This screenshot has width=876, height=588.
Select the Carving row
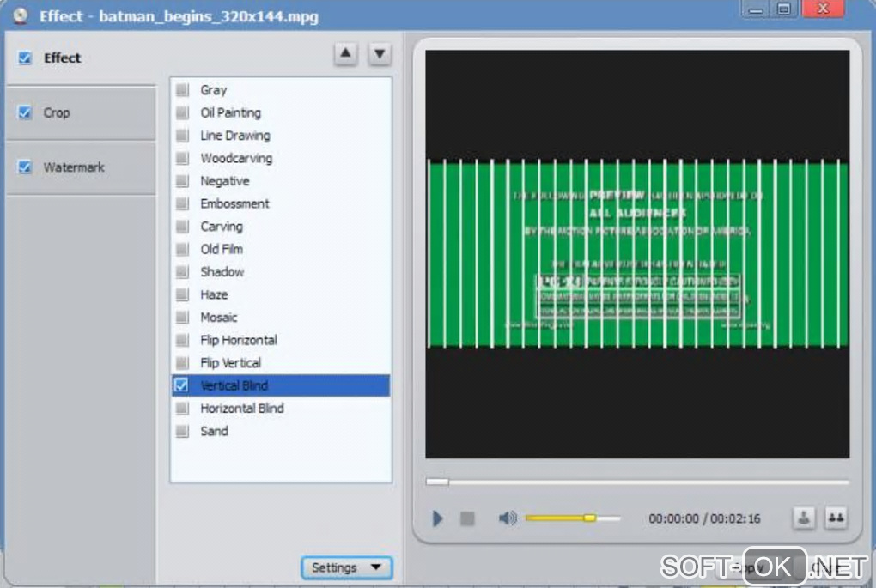(x=281, y=226)
